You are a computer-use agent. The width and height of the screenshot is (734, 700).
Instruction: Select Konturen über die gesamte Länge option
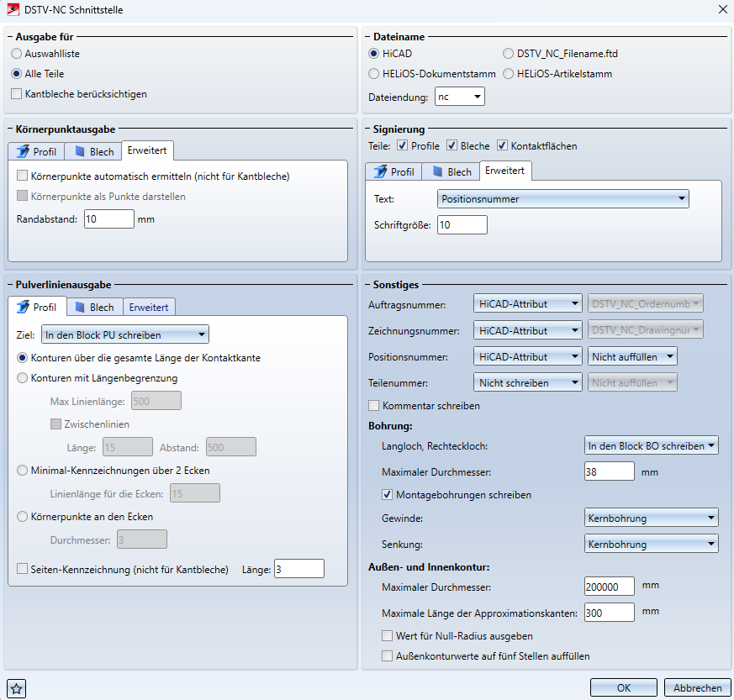point(22,358)
